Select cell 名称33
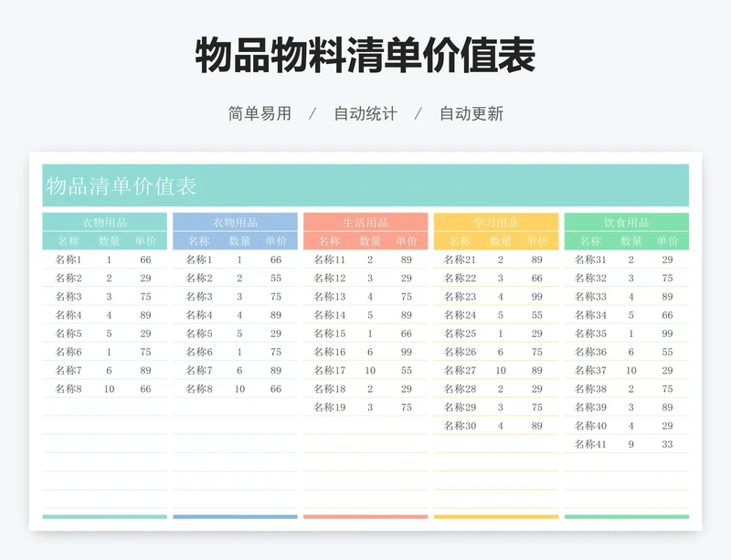This screenshot has width=731, height=560. pos(590,297)
